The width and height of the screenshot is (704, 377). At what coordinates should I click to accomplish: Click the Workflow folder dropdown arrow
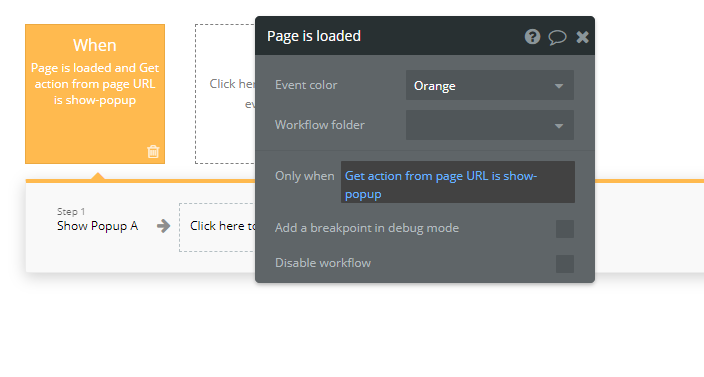pos(559,126)
